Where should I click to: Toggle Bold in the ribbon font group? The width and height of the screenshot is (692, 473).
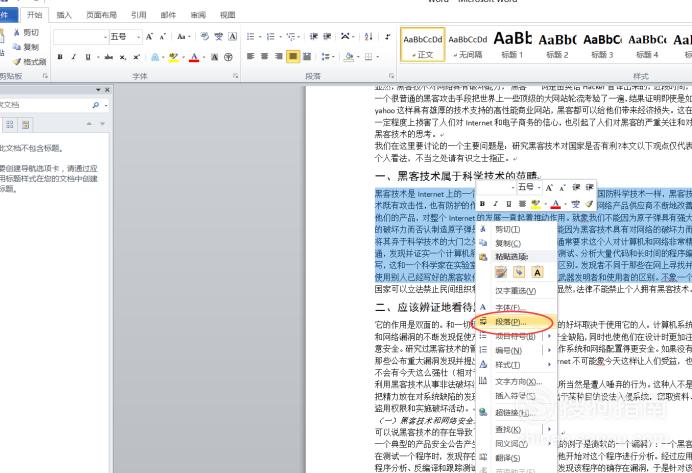(60, 57)
